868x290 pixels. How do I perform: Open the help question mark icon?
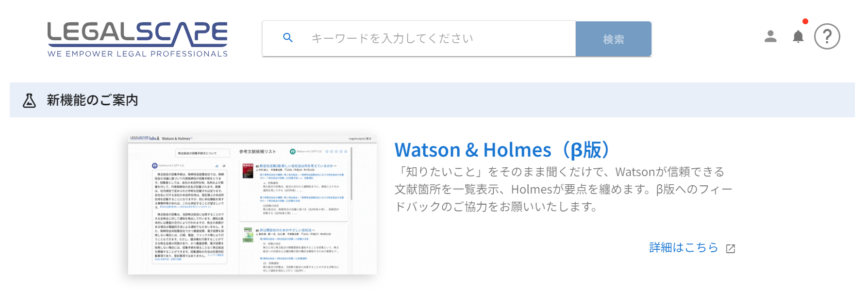pos(827,36)
